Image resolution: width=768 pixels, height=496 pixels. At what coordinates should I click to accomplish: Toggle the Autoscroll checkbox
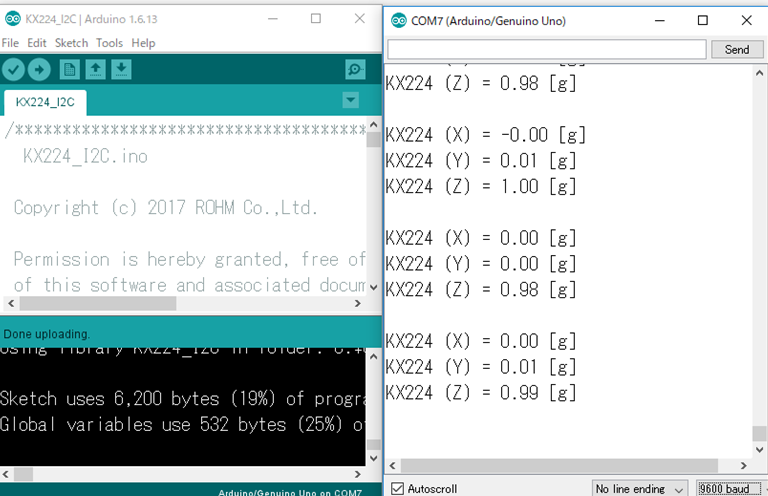coord(398,488)
